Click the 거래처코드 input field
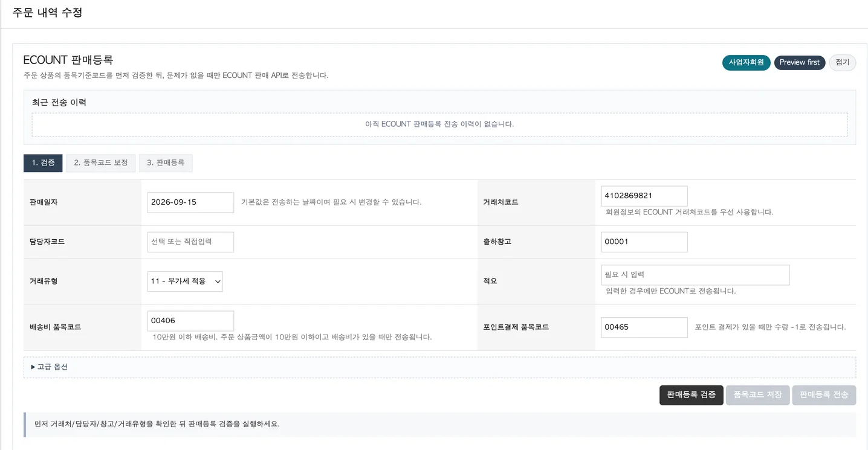The image size is (868, 450). click(x=644, y=196)
